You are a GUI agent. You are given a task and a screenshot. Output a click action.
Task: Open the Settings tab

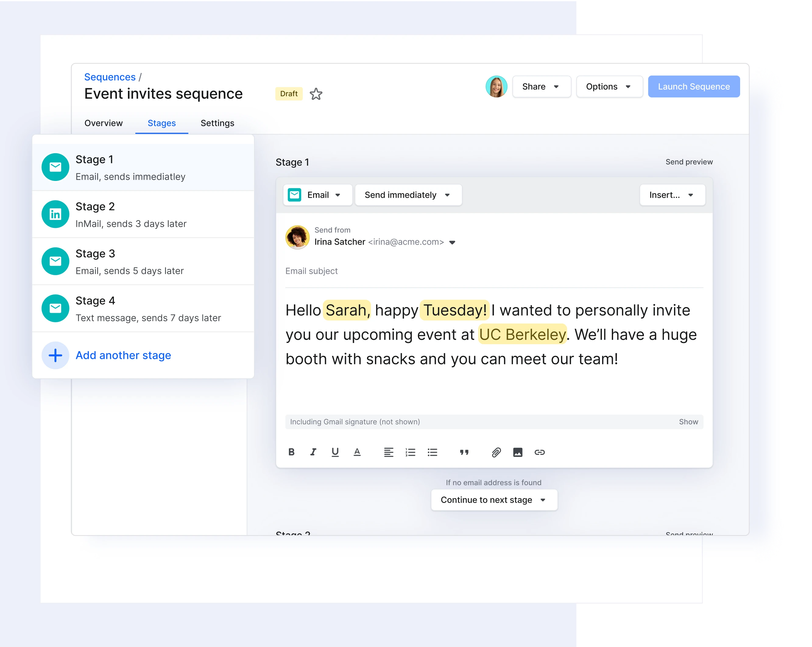click(x=217, y=123)
